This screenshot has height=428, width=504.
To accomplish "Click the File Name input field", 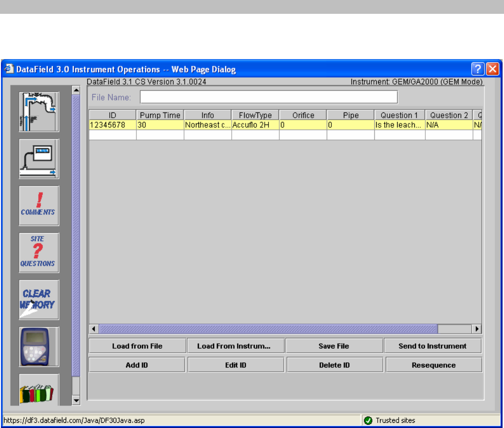I will [269, 97].
